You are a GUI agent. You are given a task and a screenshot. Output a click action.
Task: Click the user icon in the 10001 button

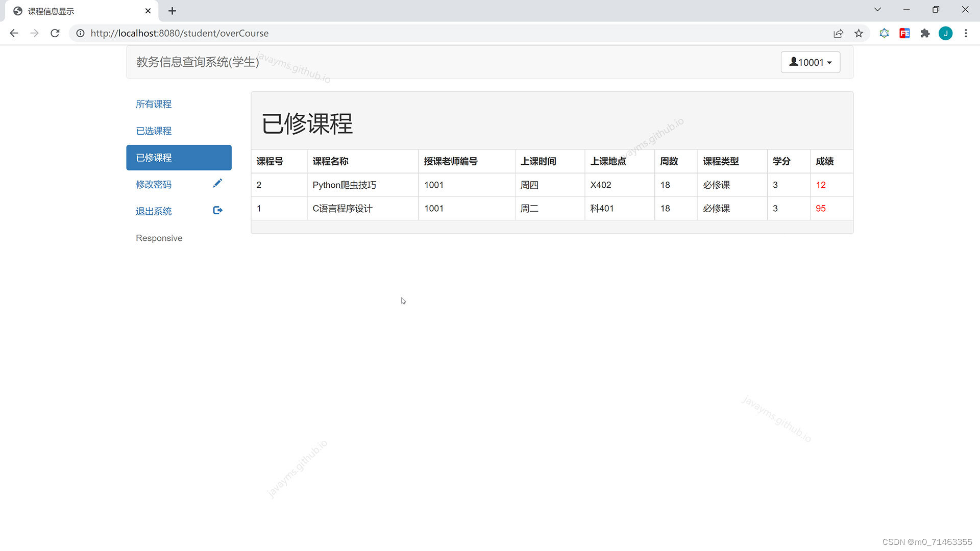point(793,62)
